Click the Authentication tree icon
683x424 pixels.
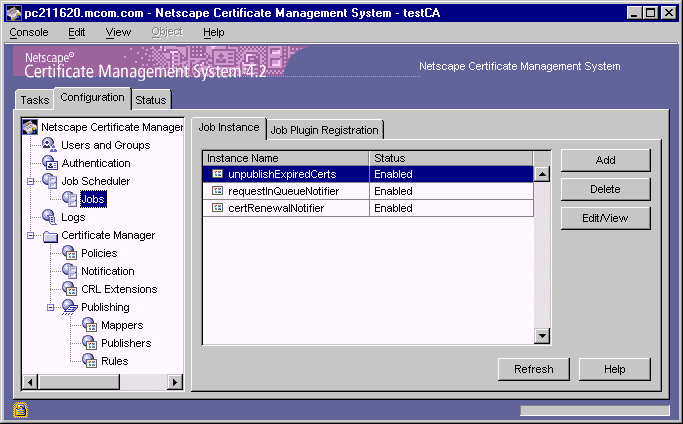click(x=50, y=163)
